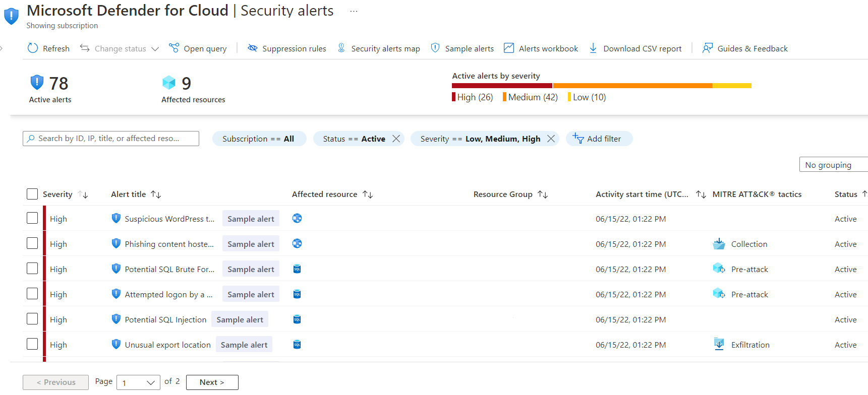
Task: Go to the Next page
Action: (x=212, y=382)
